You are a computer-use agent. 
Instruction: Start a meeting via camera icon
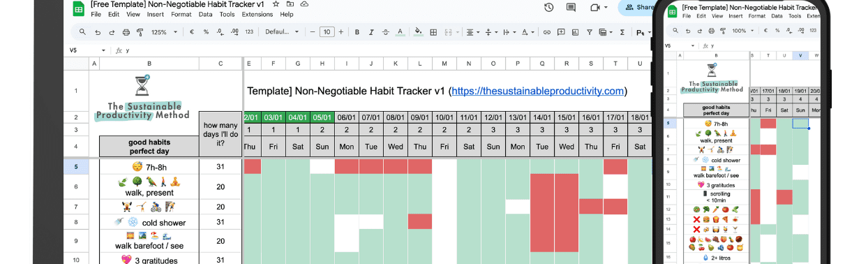595,7
